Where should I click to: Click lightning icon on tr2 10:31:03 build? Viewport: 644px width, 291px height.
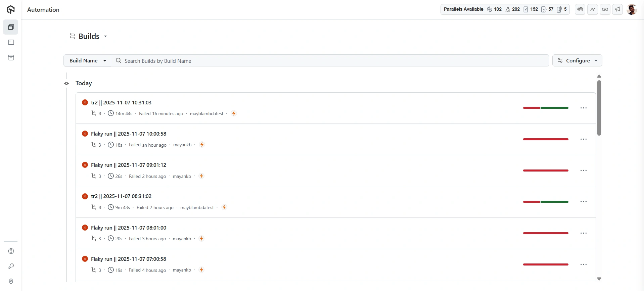(234, 113)
